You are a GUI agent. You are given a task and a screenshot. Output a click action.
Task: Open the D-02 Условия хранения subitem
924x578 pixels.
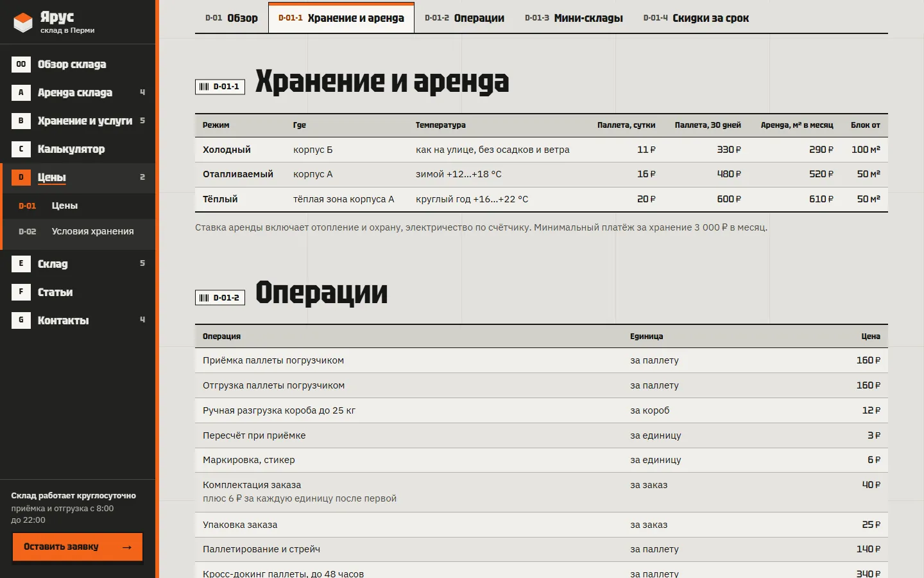click(x=78, y=231)
